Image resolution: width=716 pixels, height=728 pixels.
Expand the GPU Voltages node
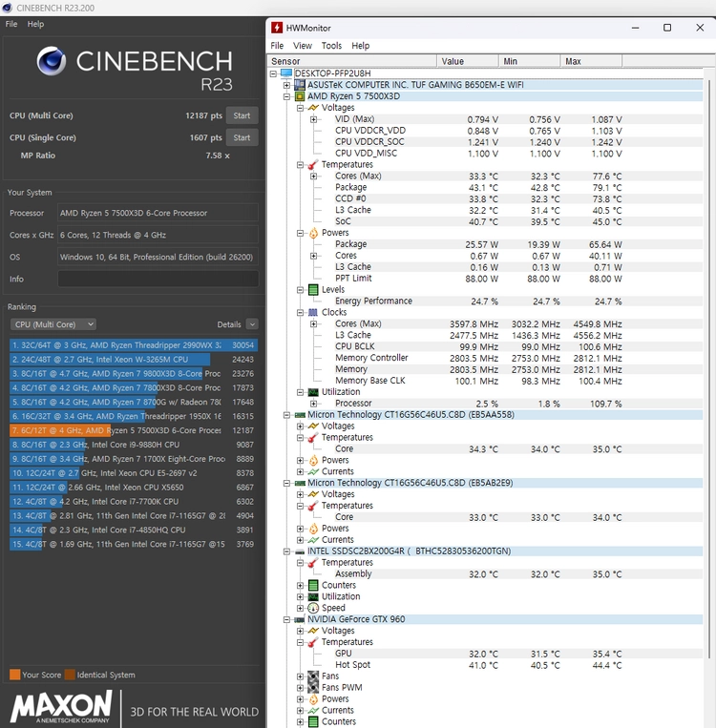[x=300, y=631]
